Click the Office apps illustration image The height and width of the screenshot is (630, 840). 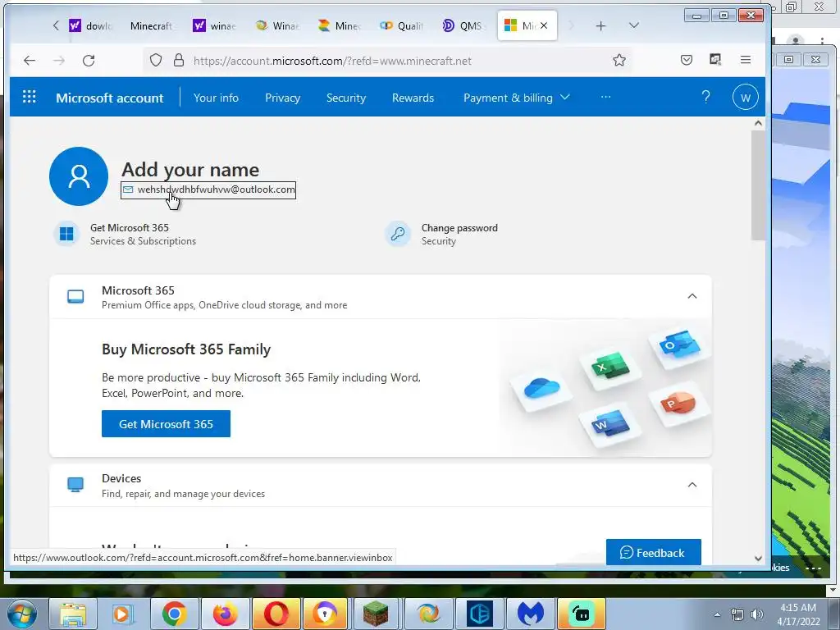click(x=605, y=387)
